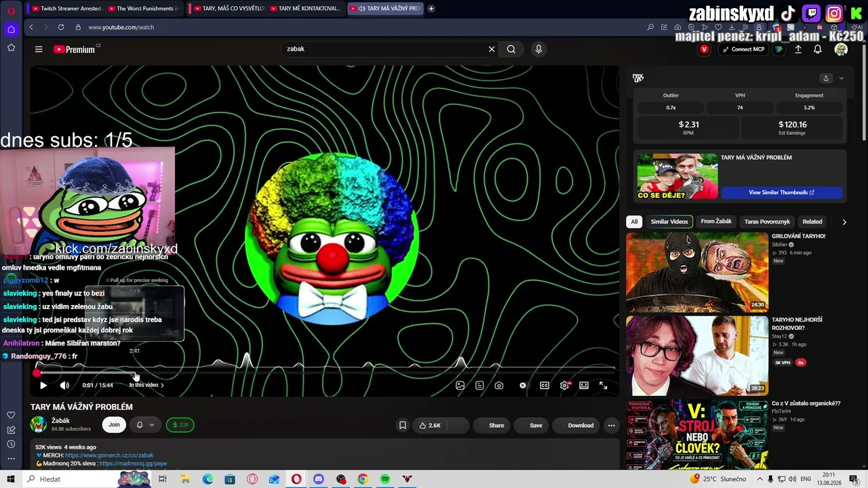Viewport: 868px width, 488px height.
Task: Expand the notification bell dropdown for Žabák
Action: (x=151, y=425)
